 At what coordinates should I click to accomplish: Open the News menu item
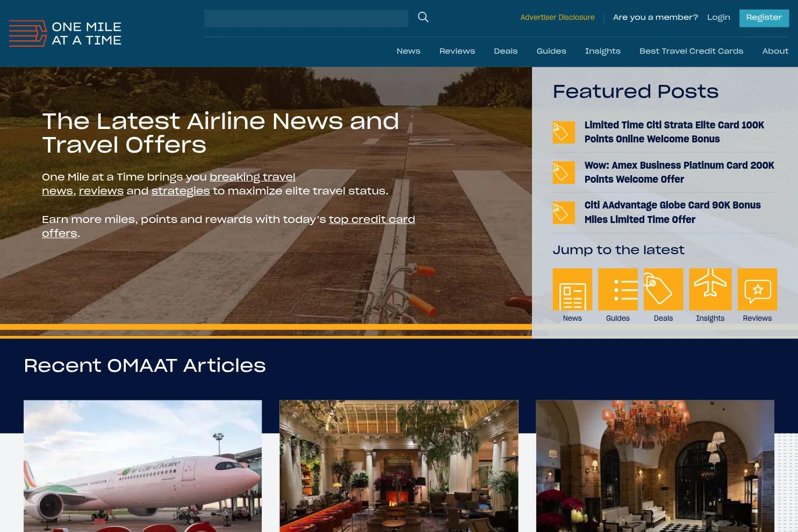click(408, 51)
